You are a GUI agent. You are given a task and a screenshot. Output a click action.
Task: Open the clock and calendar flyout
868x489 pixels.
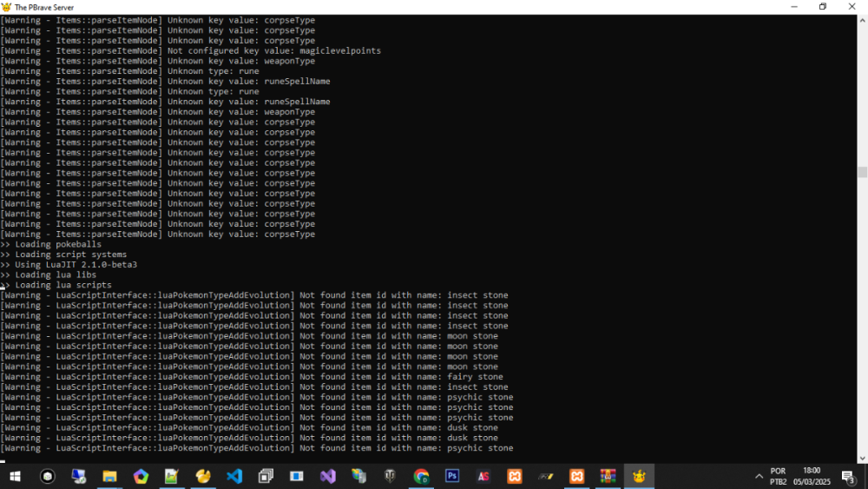(812, 476)
